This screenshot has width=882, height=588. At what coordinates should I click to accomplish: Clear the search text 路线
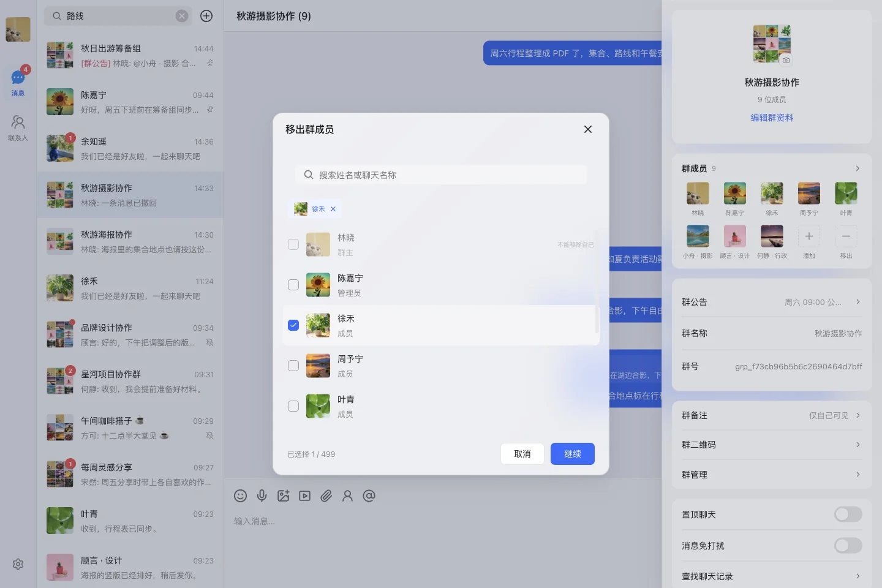pos(182,16)
